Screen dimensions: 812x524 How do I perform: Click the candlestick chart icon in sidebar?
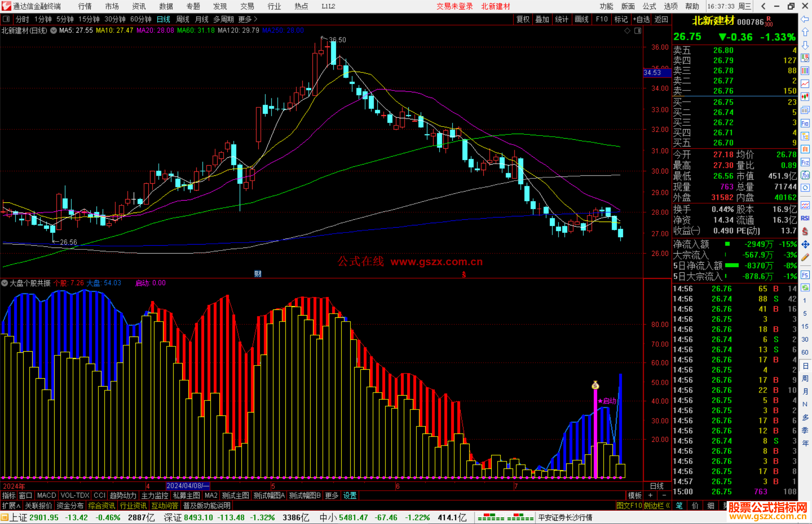click(805, 97)
